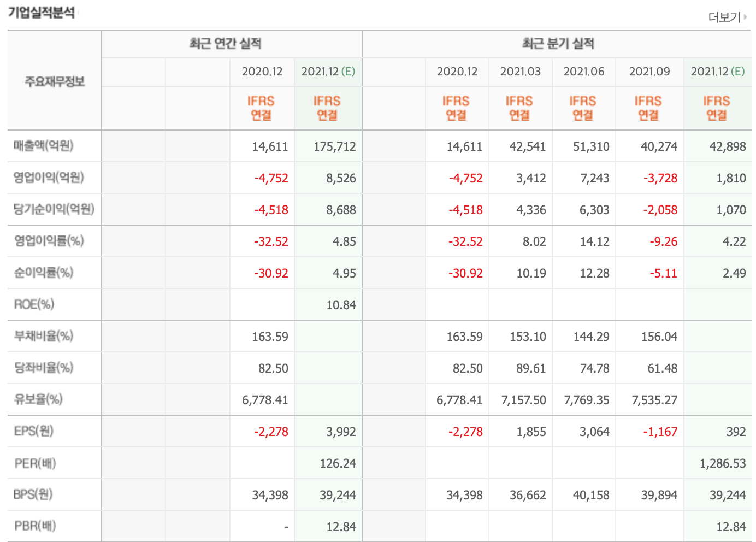
Task: Select the 최근 연간 실적 header
Action: pos(225,44)
